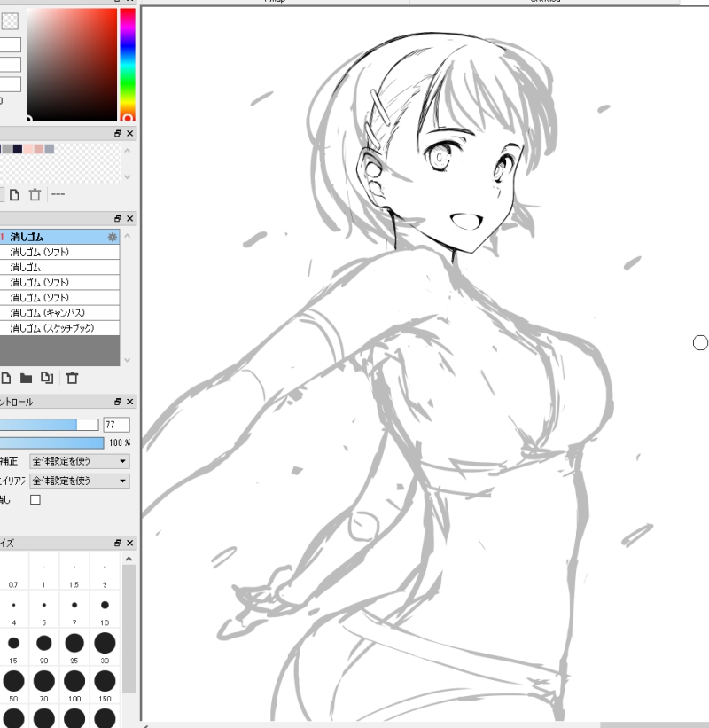
Task: Float the palette panel with undock icon
Action: (118, 133)
